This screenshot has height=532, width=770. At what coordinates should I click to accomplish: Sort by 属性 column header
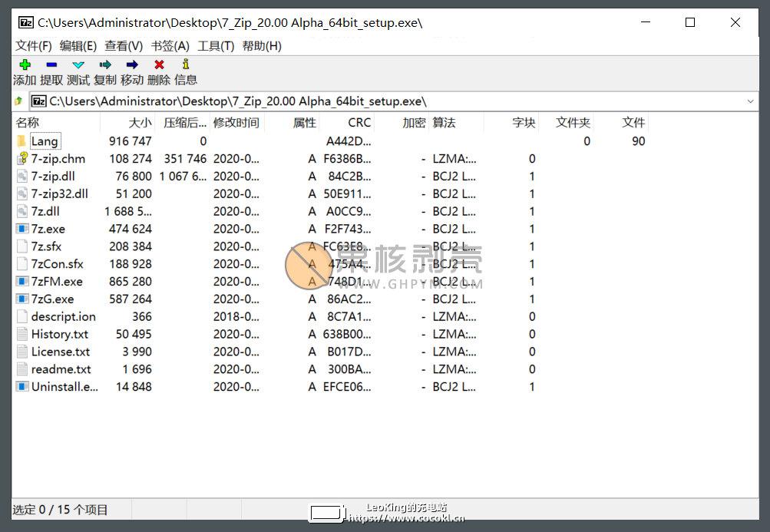[x=292, y=122]
